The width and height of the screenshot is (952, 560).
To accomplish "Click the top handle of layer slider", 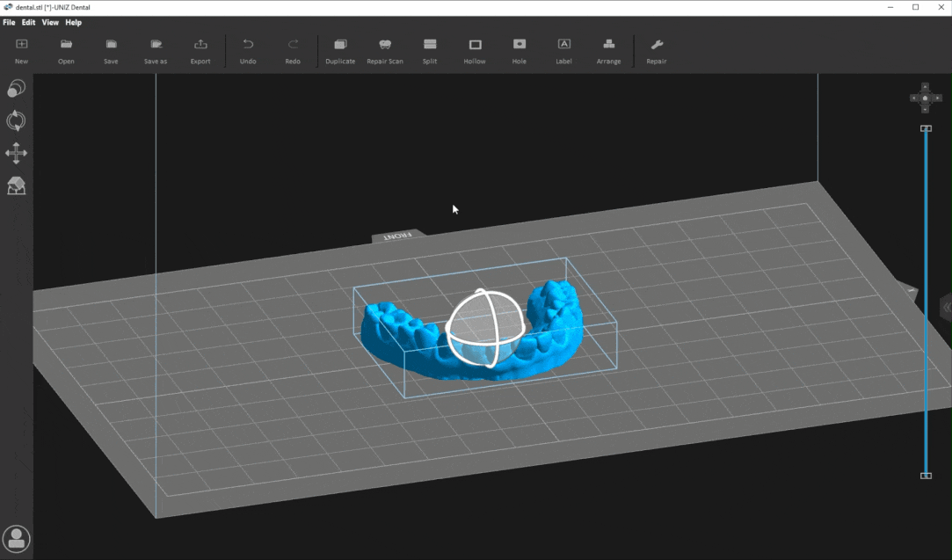I will click(926, 128).
